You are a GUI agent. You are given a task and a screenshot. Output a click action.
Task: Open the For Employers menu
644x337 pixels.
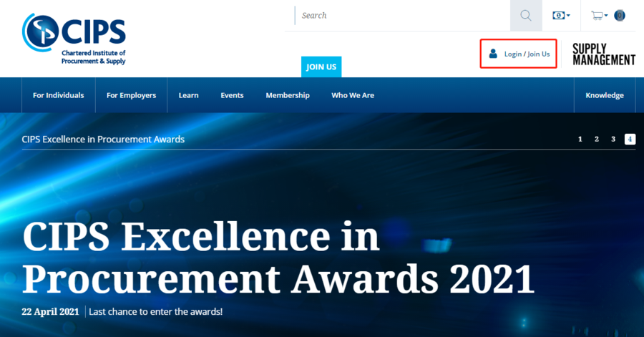(x=131, y=95)
